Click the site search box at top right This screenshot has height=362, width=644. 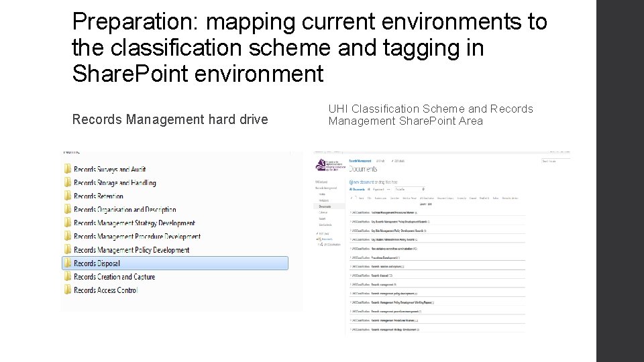(x=555, y=162)
